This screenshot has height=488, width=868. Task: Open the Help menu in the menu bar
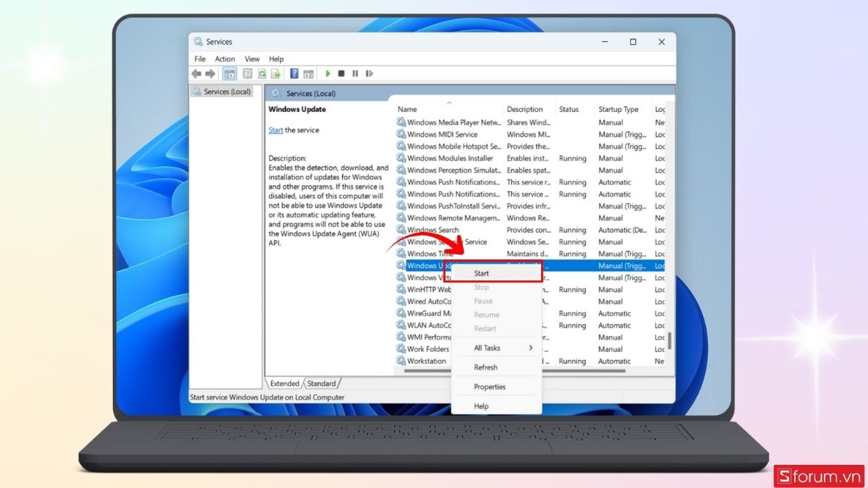[x=276, y=59]
